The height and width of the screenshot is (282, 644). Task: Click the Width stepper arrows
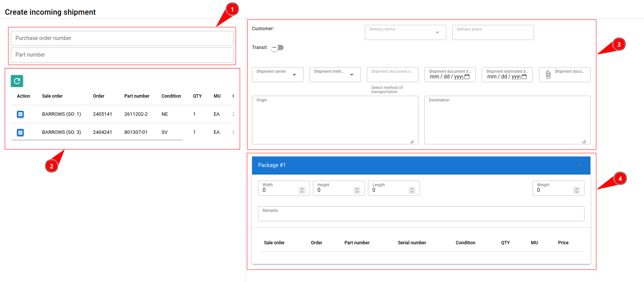point(302,190)
